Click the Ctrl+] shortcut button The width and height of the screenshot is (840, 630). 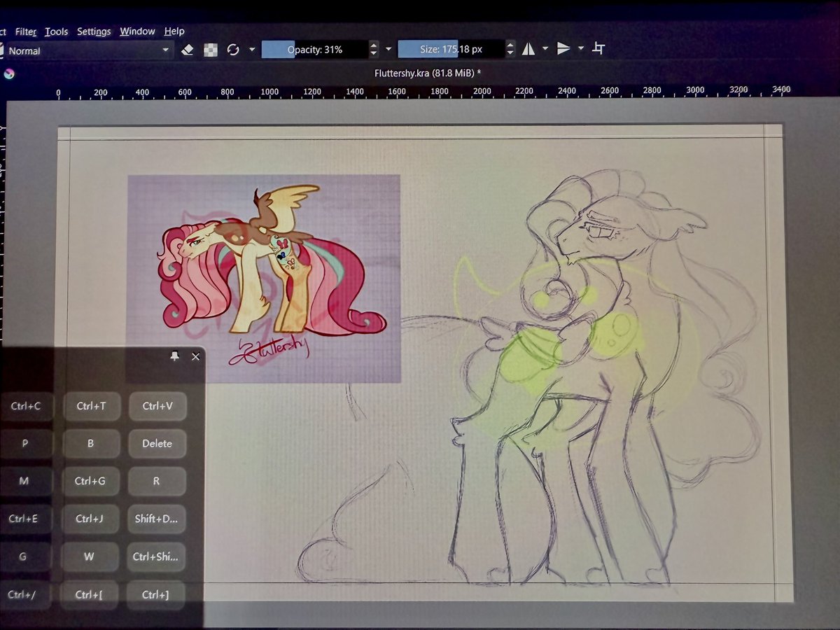pos(155,595)
